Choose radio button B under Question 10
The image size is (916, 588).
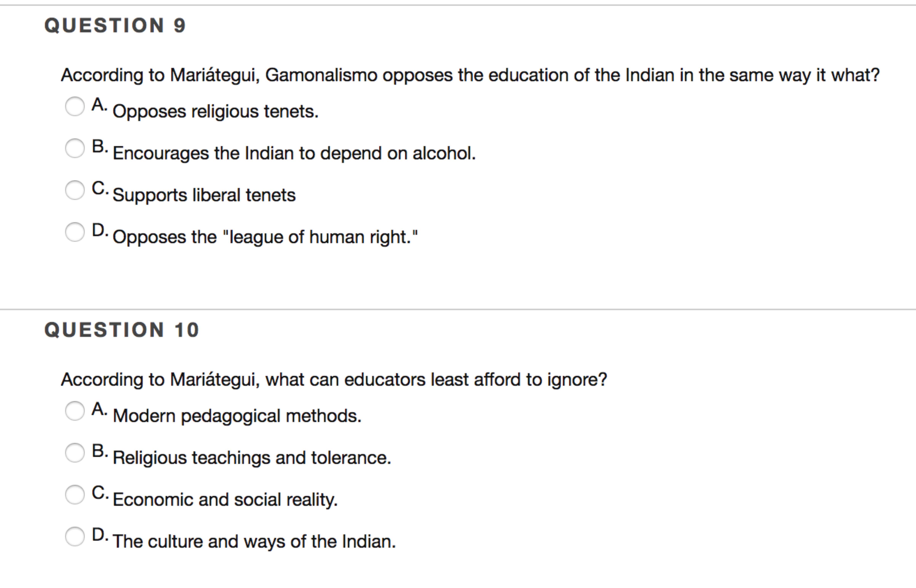point(74,453)
